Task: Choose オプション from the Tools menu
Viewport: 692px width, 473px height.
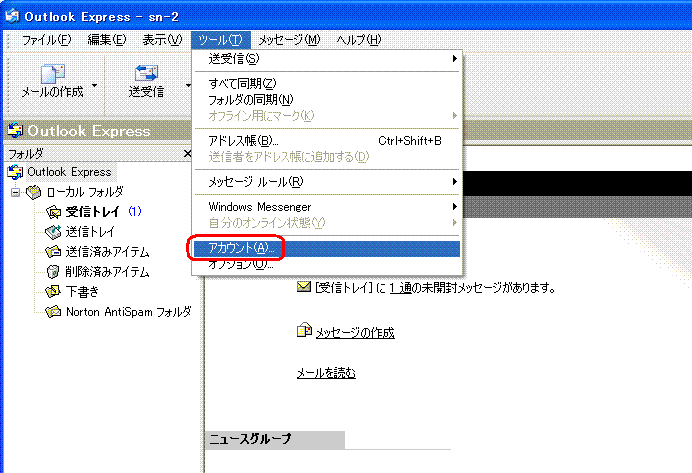Action: (240, 264)
